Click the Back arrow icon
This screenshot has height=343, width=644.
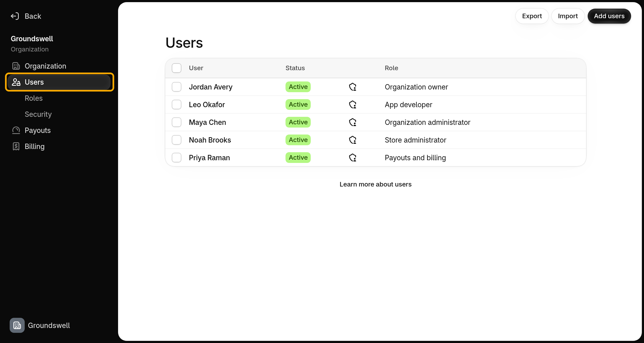(x=15, y=16)
